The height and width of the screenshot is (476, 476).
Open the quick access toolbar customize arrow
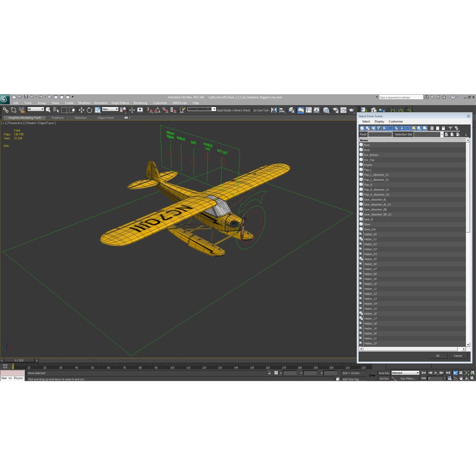[x=73, y=97]
